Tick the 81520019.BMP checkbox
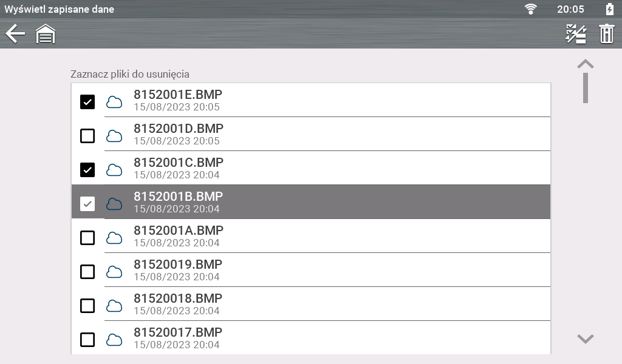This screenshot has width=622, height=364. pyautogui.click(x=87, y=272)
